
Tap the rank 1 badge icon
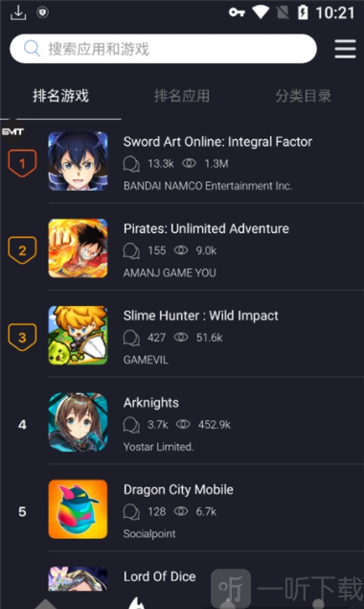[22, 163]
